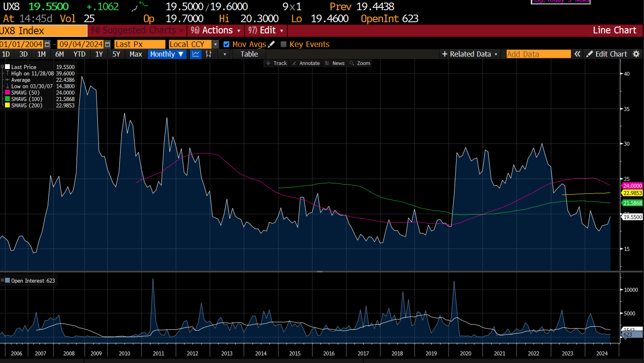Collapse the Open Interest legend entry
This screenshot has width=644, height=363.
pos(3,280)
